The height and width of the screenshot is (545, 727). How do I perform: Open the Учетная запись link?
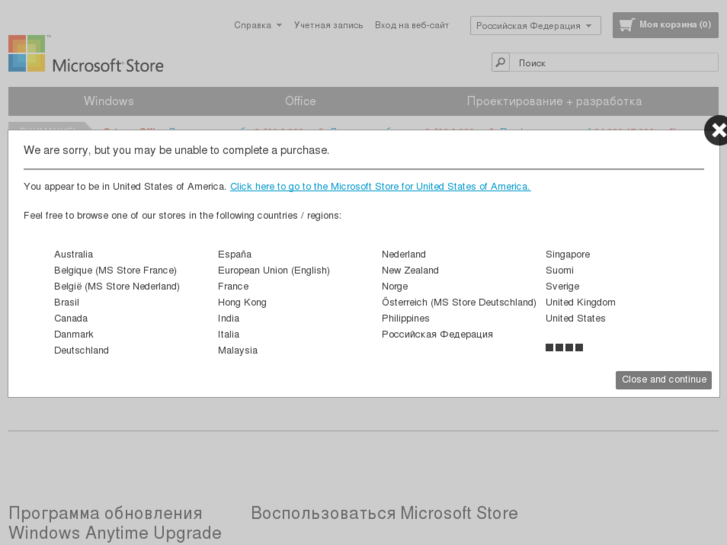(328, 25)
